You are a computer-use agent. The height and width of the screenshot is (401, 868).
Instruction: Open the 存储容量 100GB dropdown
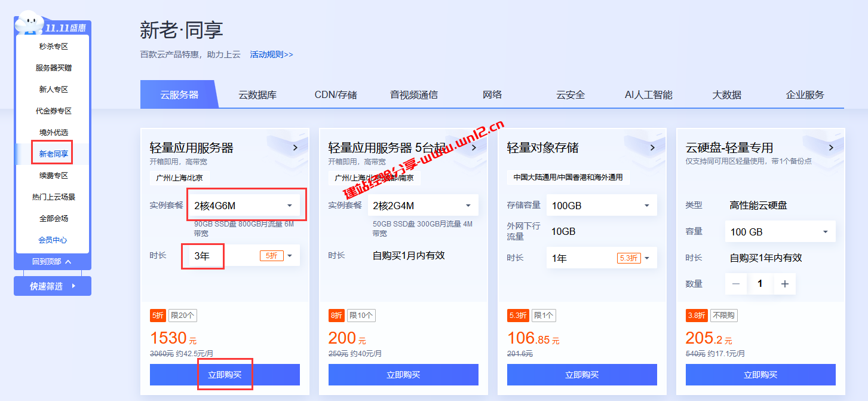pos(601,204)
